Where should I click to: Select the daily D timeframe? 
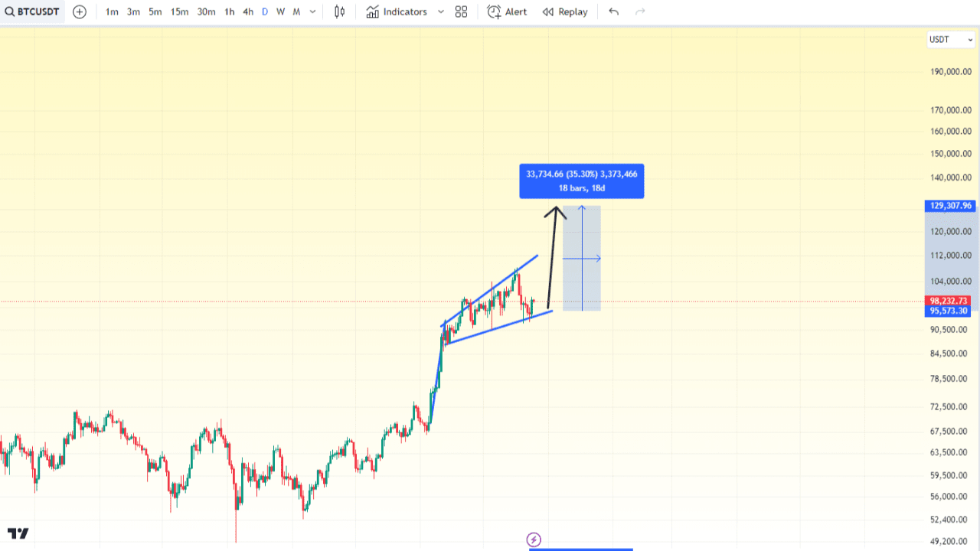click(265, 11)
